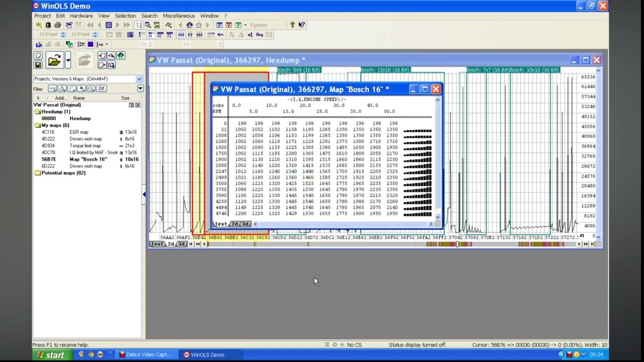Click the print icon in the toolbar
This screenshot has height=362, width=644.
tap(57, 25)
